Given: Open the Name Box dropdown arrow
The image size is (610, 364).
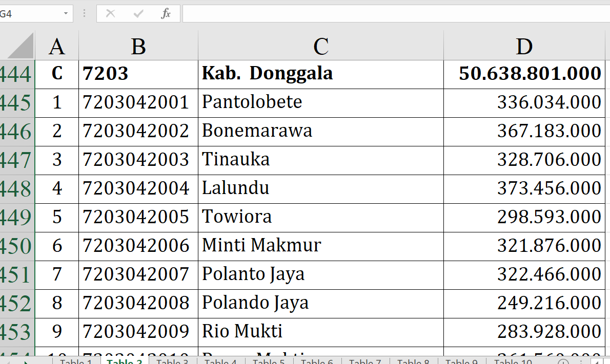Looking at the screenshot, I should pyautogui.click(x=66, y=14).
